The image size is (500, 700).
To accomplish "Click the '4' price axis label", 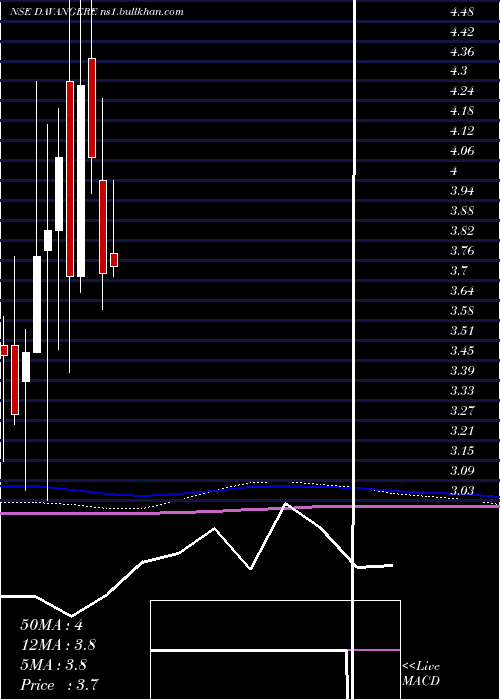I will [x=454, y=171].
